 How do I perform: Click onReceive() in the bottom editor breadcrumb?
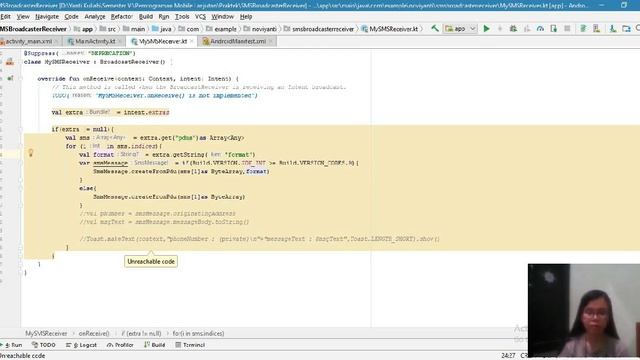coord(94,333)
